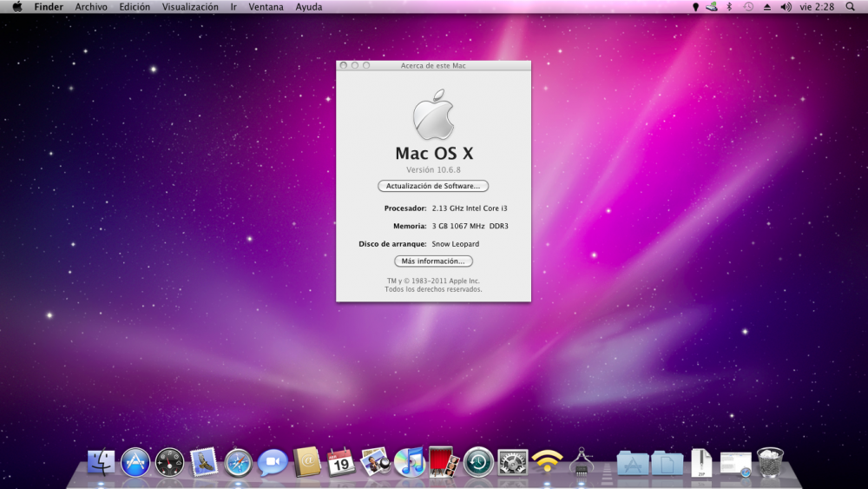Open iCal calendar showing 19
This screenshot has width=868, height=489.
pyautogui.click(x=341, y=462)
